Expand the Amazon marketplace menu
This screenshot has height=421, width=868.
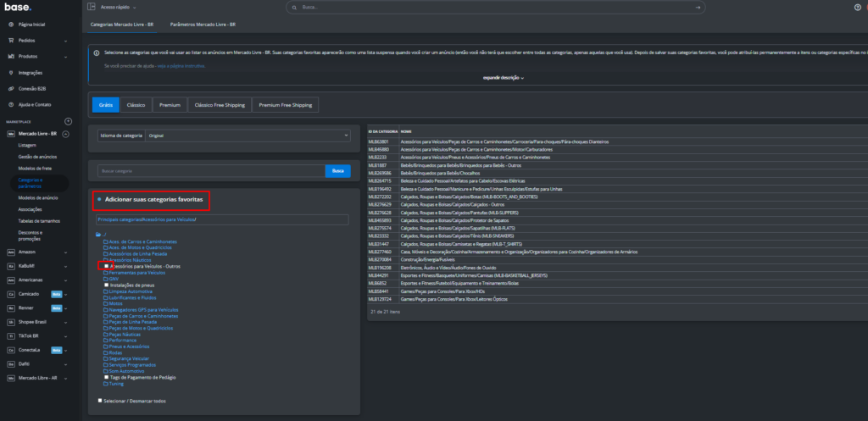click(67, 252)
